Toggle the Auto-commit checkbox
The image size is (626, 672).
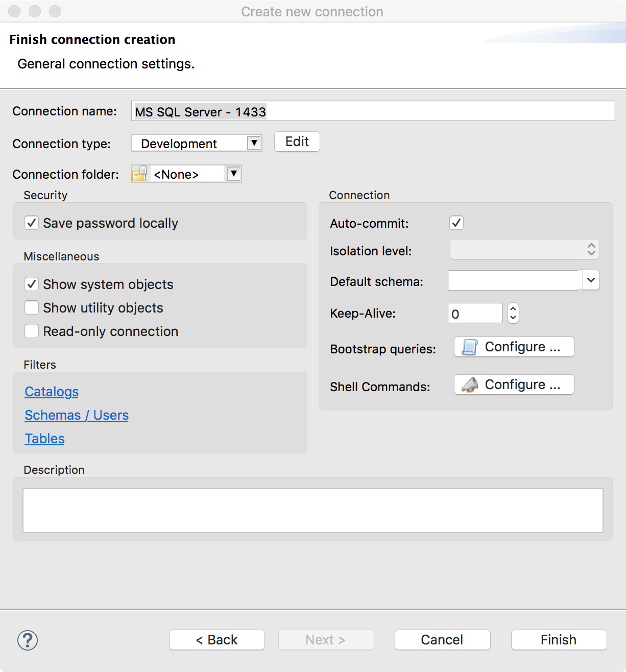[456, 223]
